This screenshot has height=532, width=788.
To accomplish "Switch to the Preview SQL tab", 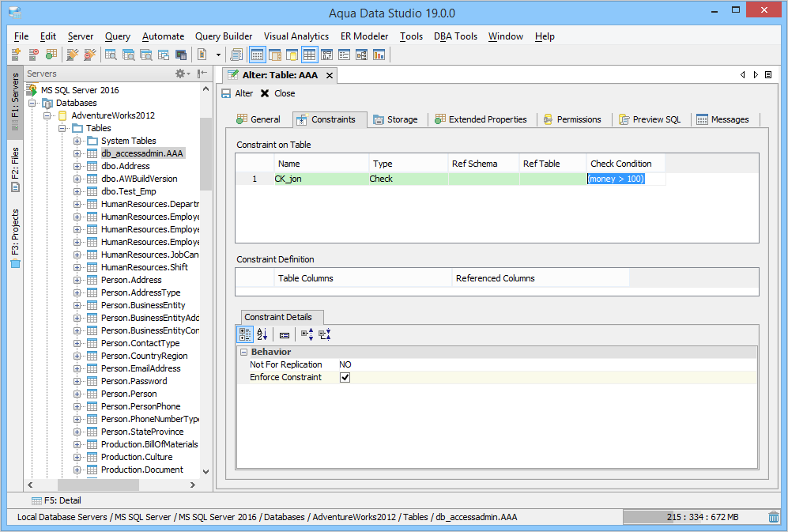I will coord(650,119).
